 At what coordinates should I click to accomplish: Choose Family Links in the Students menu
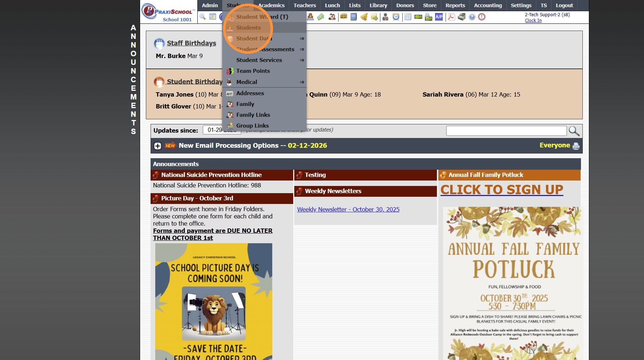click(264, 115)
